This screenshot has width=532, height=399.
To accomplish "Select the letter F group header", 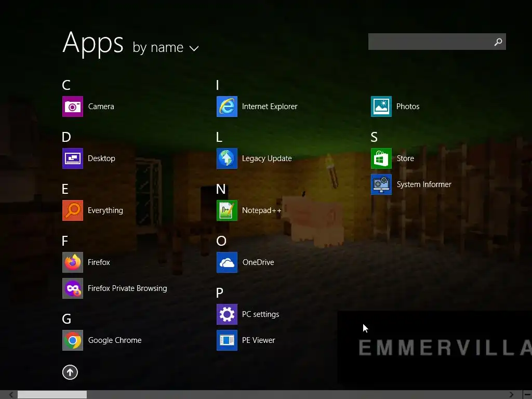I will pyautogui.click(x=65, y=241).
